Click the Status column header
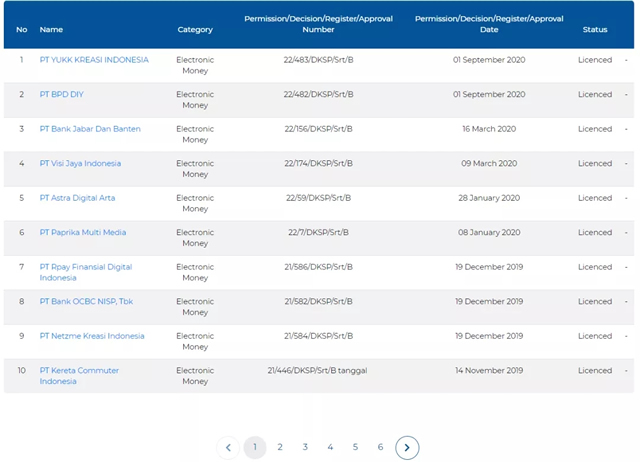Viewport: 640px width, 462px height. (x=595, y=30)
